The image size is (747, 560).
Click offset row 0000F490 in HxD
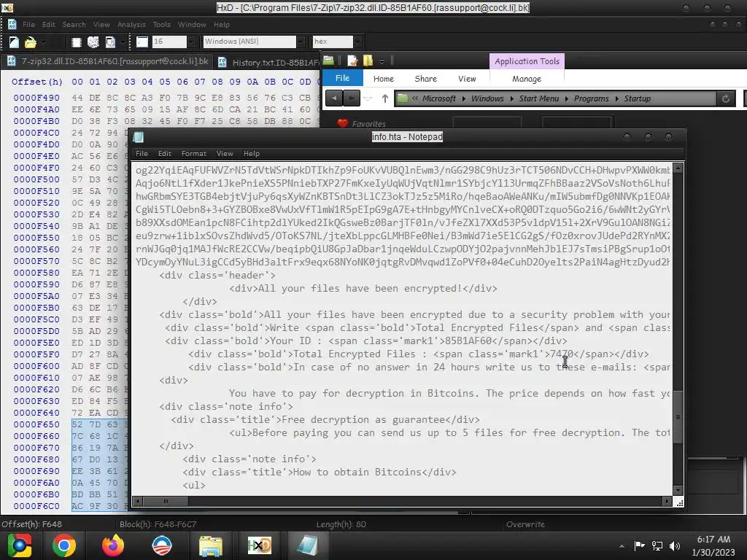click(36, 98)
